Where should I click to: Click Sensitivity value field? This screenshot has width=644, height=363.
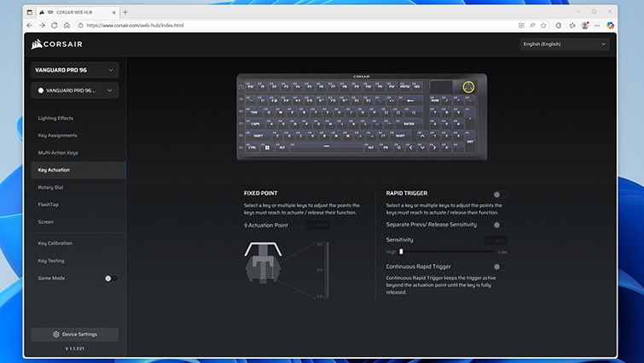[496, 240]
